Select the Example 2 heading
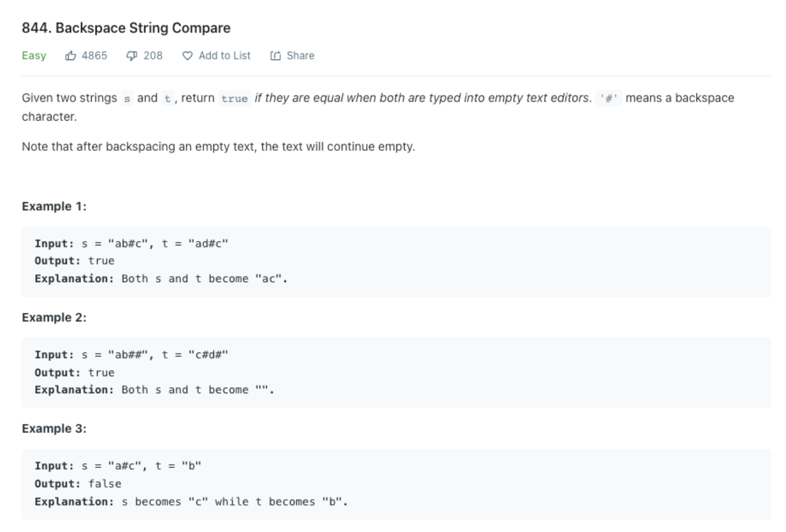 click(x=53, y=317)
